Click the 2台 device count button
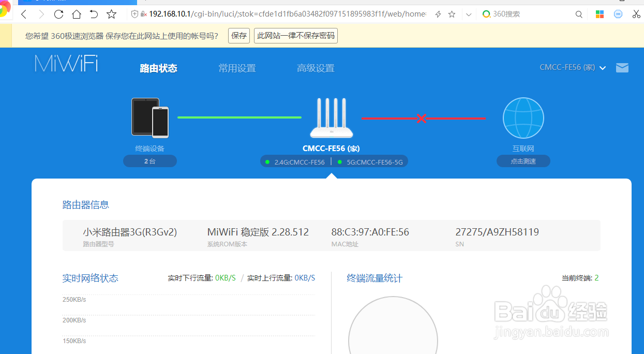 (x=150, y=161)
